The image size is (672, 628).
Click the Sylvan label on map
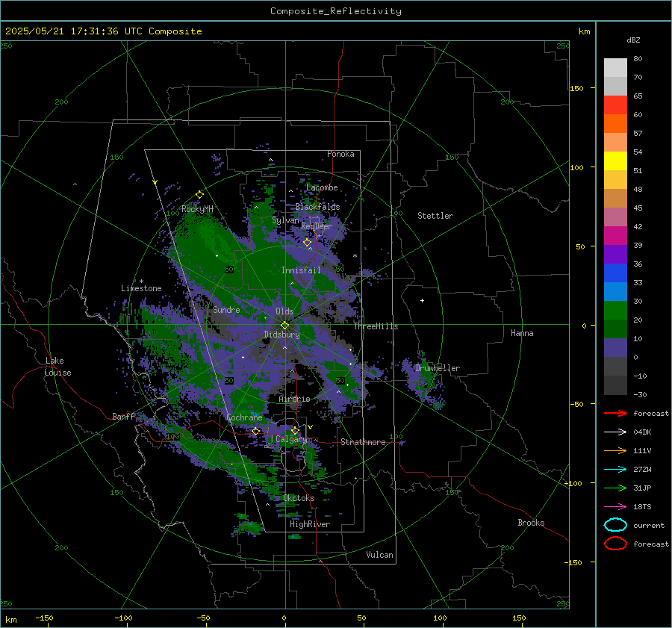(285, 220)
